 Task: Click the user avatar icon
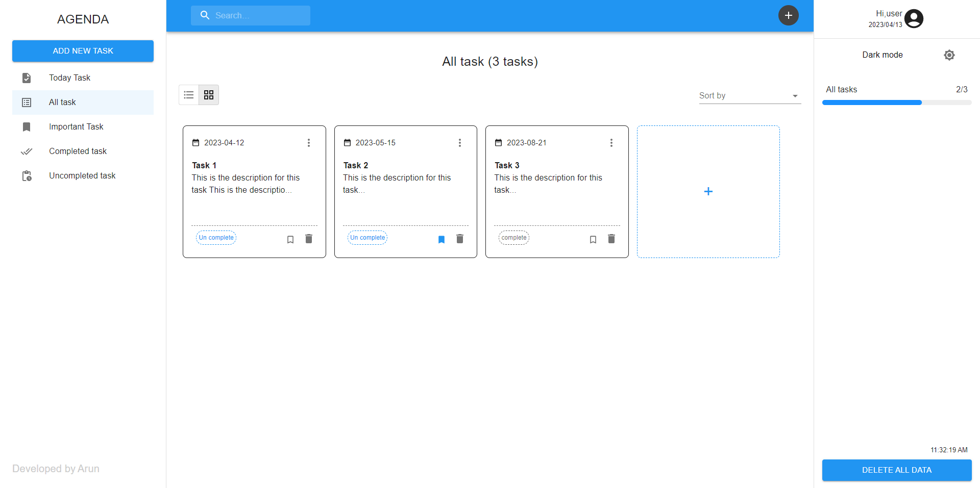click(x=914, y=19)
